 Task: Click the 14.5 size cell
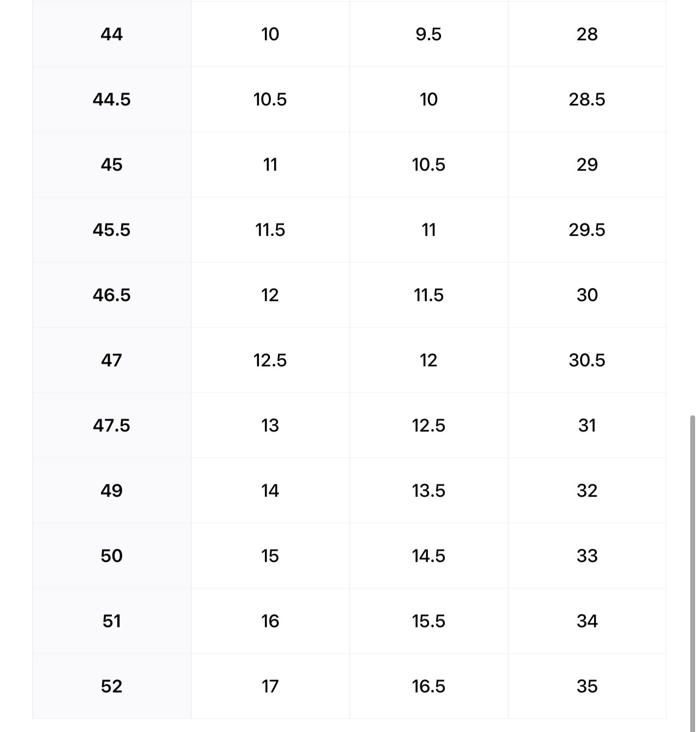(x=428, y=556)
